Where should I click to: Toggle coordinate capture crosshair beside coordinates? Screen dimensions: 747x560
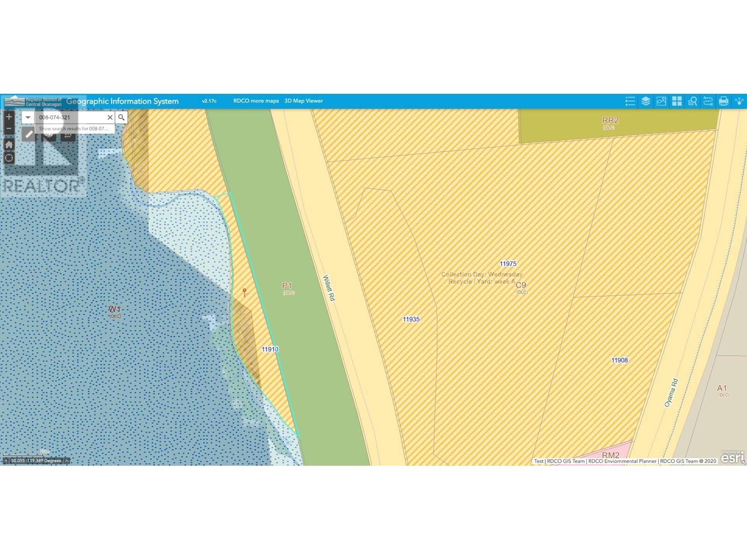tap(6, 461)
